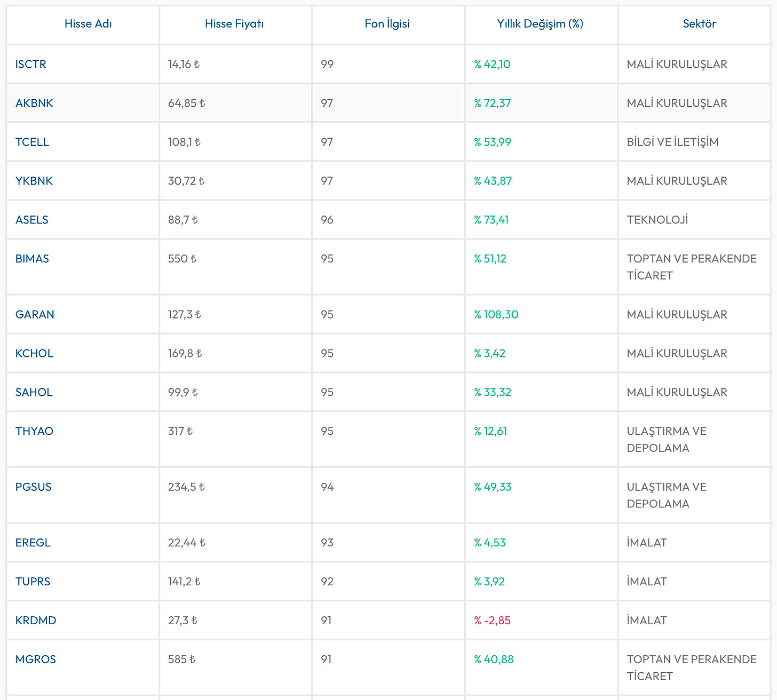Click the negative change % -2,85
This screenshot has height=700, width=777.
493,621
